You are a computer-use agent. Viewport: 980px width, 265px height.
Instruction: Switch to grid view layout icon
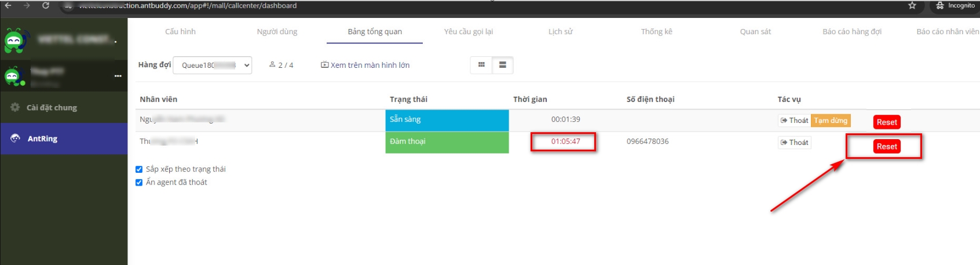(481, 65)
